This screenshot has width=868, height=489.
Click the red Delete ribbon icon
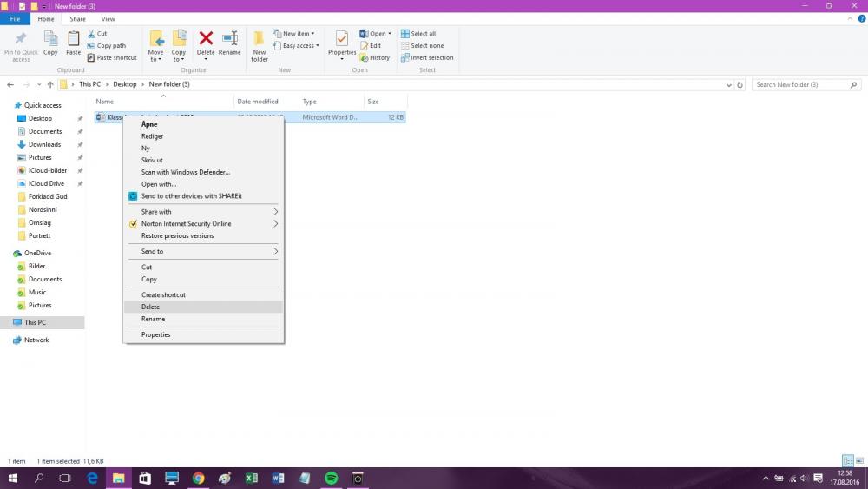(x=206, y=38)
